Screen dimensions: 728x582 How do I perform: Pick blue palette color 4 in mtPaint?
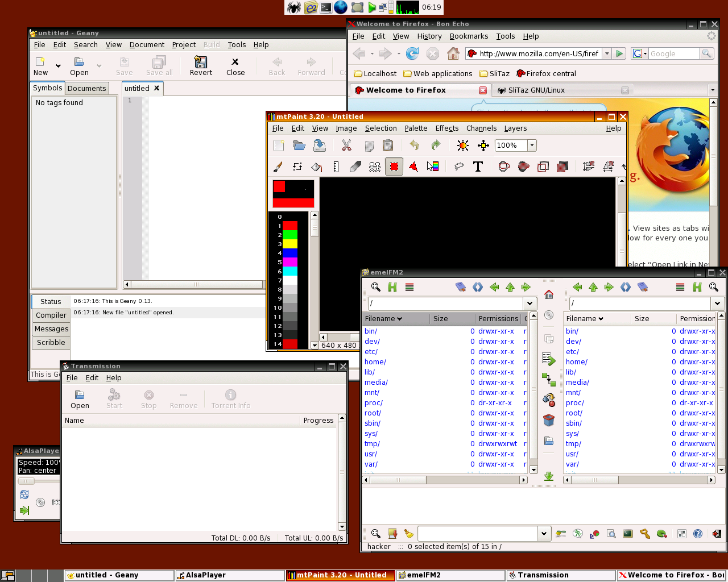point(290,253)
